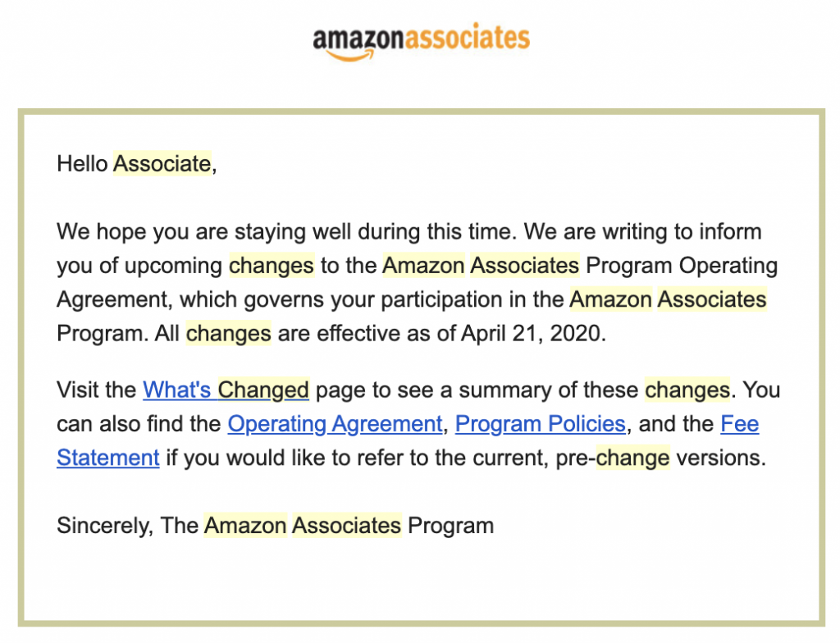Click highlighted 'Amazon Associates' in the signature
840x643 pixels.
(303, 526)
